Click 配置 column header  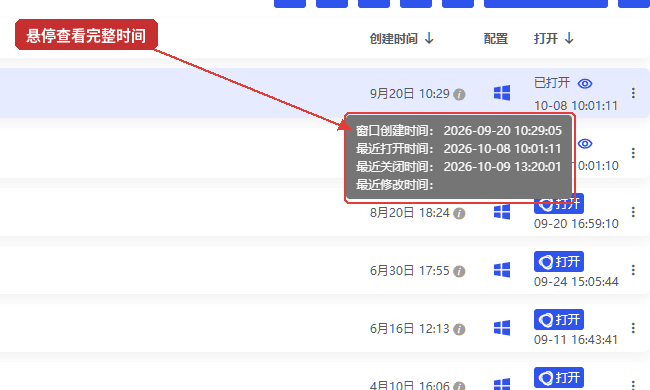pos(496,39)
